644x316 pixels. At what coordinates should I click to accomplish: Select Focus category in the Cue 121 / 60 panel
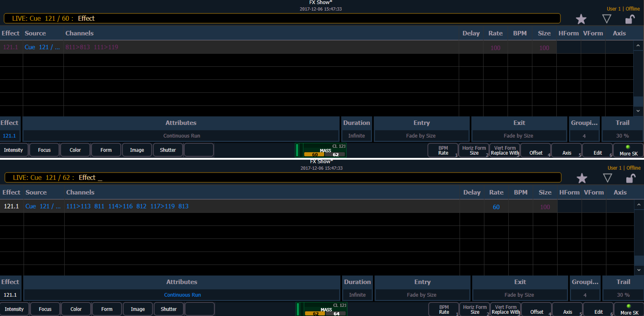click(44, 150)
